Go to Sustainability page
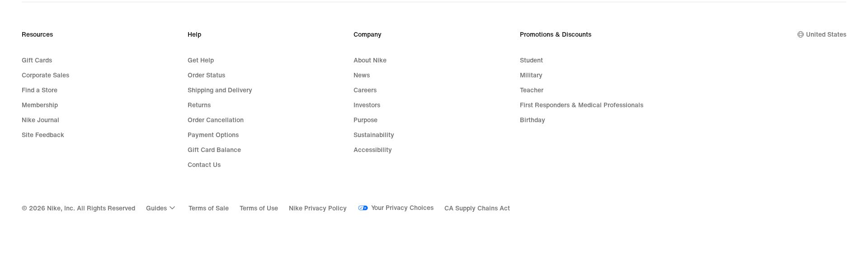This screenshot has width=868, height=257. (373, 135)
